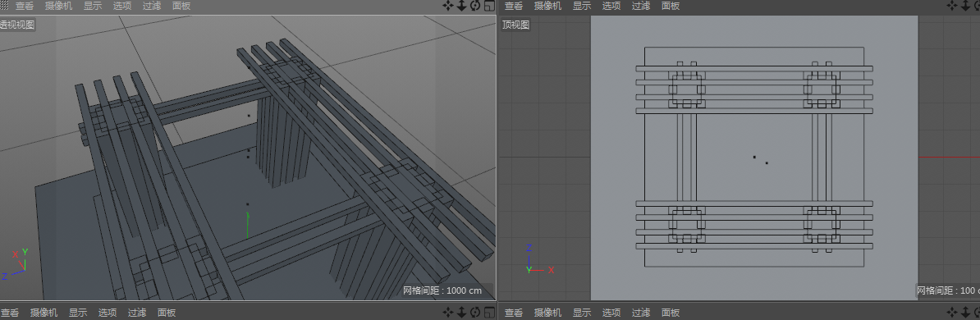Click the zoom icon in the bottom-left viewport header
The height and width of the screenshot is (320, 980).
462,312
